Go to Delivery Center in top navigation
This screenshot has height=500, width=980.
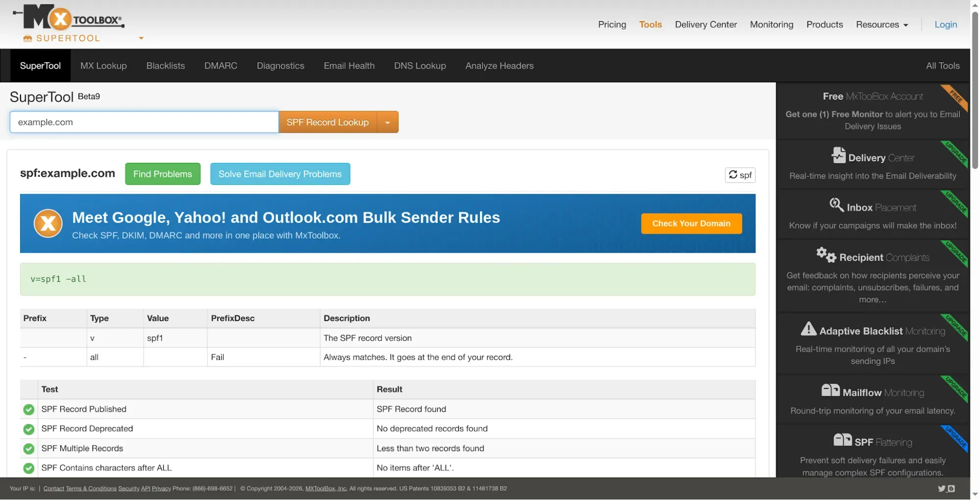[x=705, y=25]
